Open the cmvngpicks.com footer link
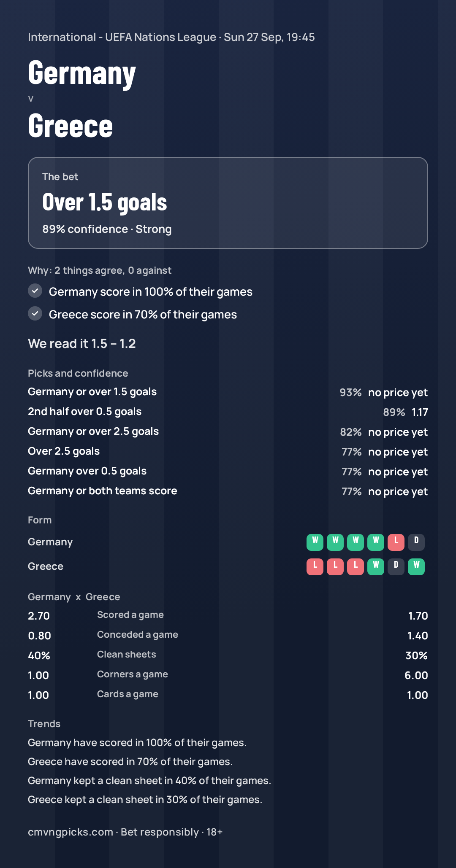Image resolution: width=456 pixels, height=868 pixels. coord(71,832)
